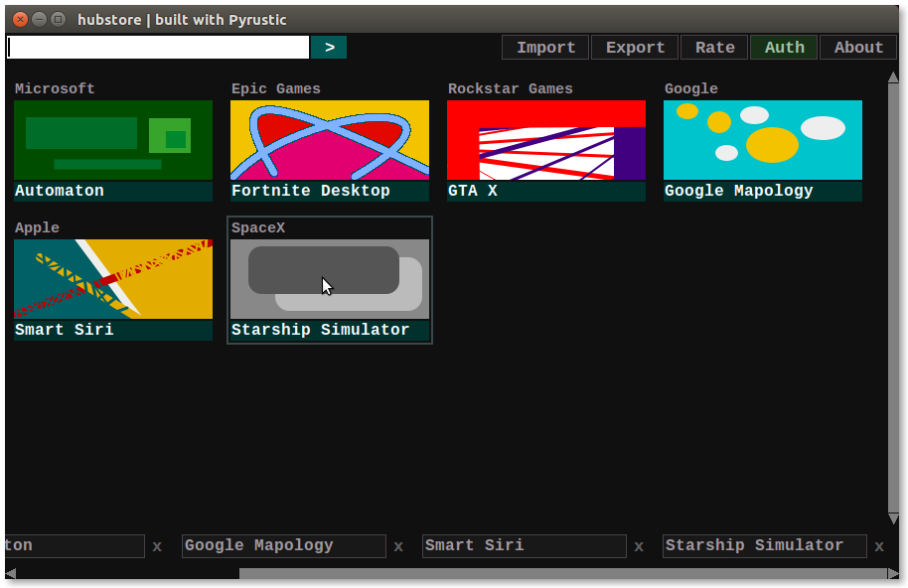
Task: Focus the search input field
Action: point(159,47)
